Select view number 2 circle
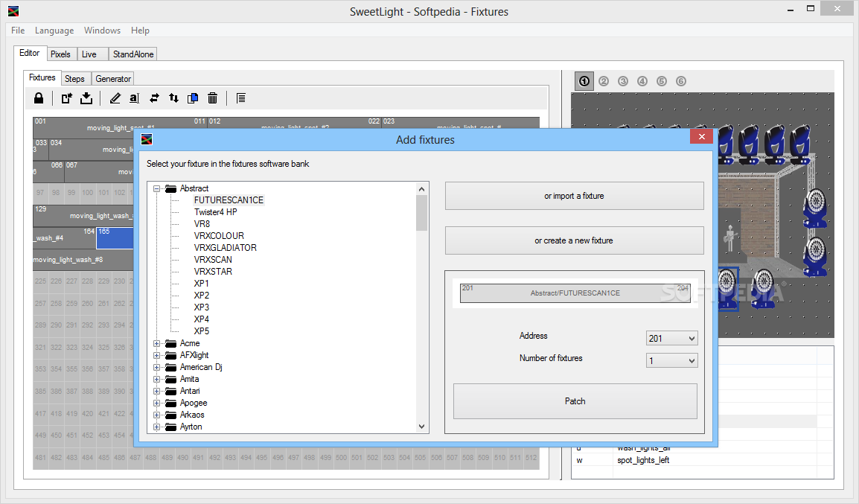The image size is (859, 504). 604,81
